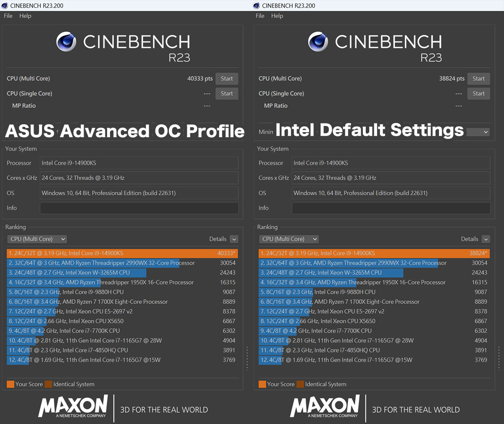
Task: Click the MAXON logo in left window
Action: [x=73, y=406]
